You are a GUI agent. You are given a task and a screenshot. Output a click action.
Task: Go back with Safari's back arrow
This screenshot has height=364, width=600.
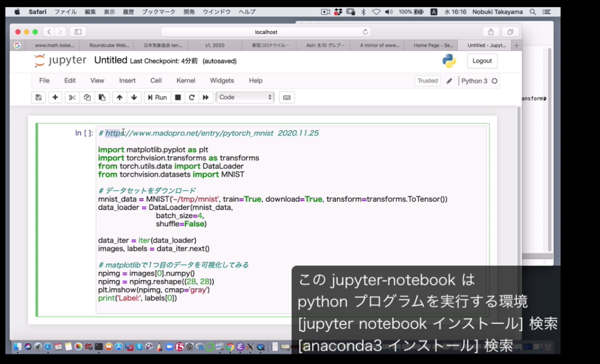tap(49, 32)
